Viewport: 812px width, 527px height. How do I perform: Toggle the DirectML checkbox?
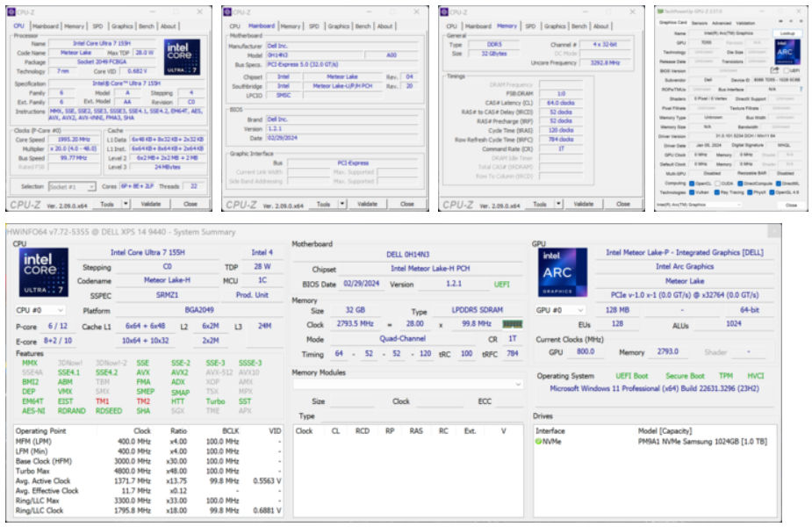coord(779,184)
